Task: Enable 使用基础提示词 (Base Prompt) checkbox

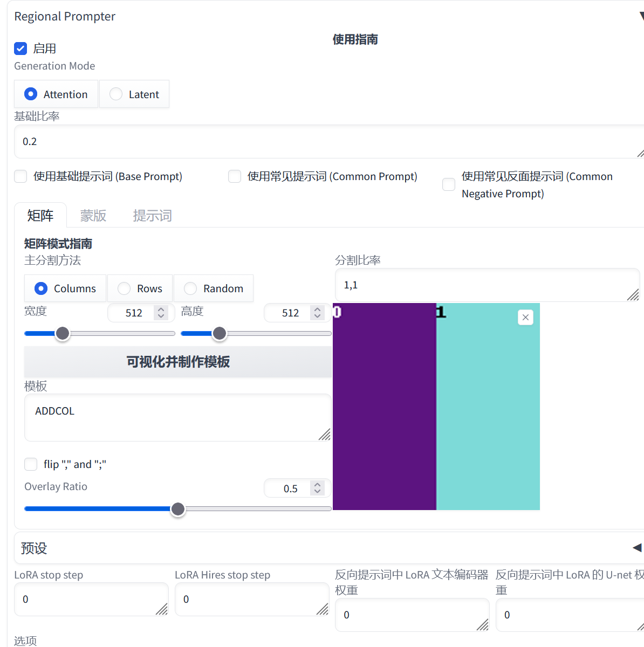Action: [20, 177]
